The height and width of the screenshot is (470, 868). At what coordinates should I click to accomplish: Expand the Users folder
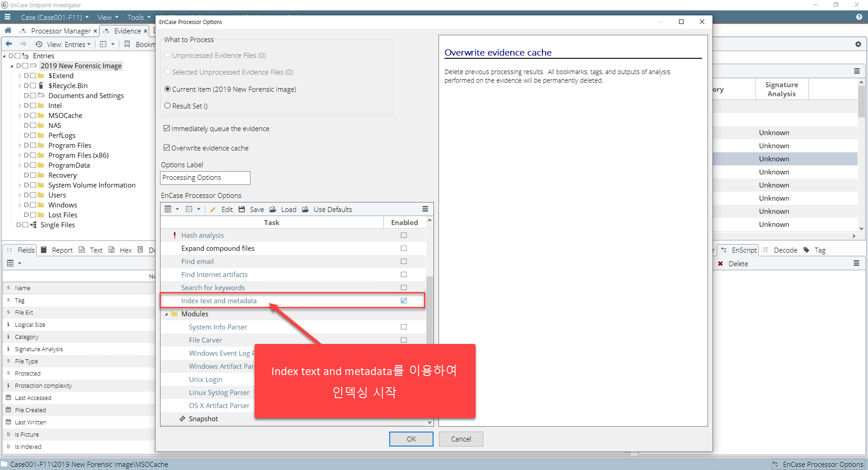pos(20,195)
